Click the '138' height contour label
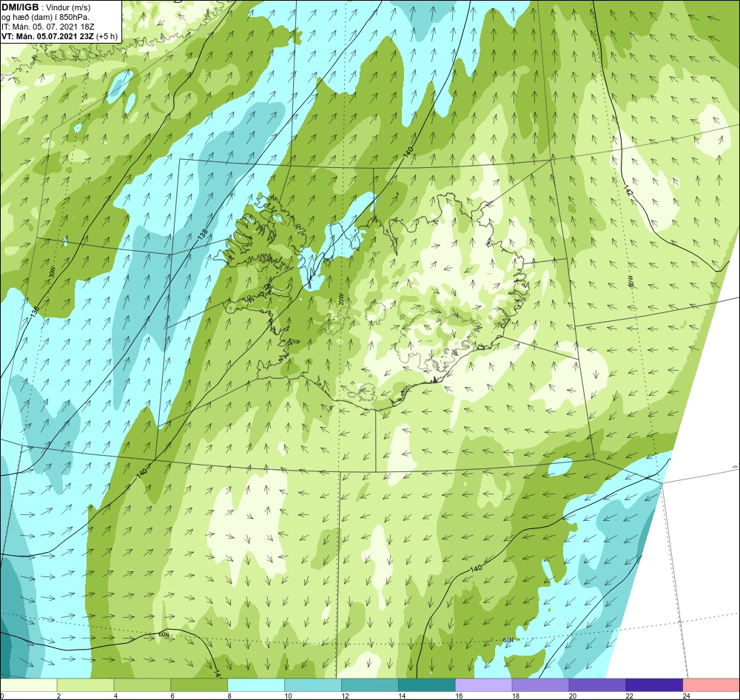Viewport: 740px width, 700px height. [x=203, y=235]
